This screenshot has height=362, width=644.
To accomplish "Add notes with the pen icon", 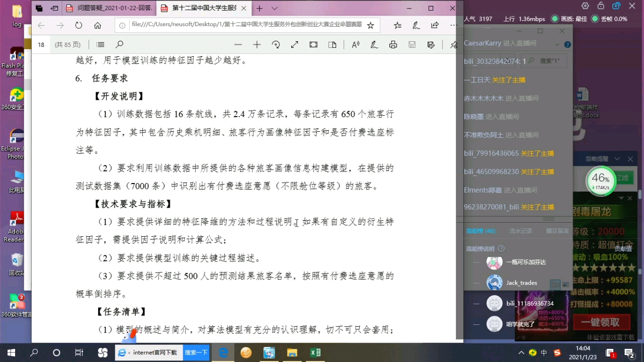I will pyautogui.click(x=416, y=25).
